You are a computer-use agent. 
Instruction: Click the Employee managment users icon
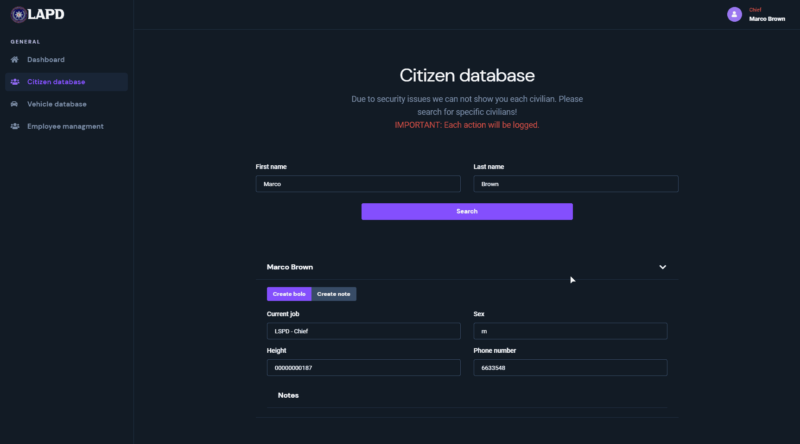tap(15, 126)
